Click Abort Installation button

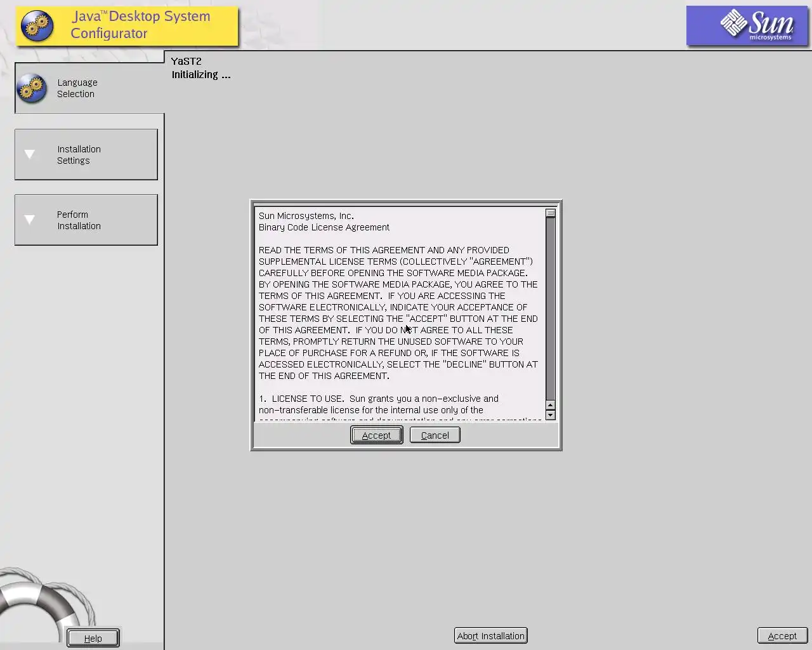[x=491, y=635]
